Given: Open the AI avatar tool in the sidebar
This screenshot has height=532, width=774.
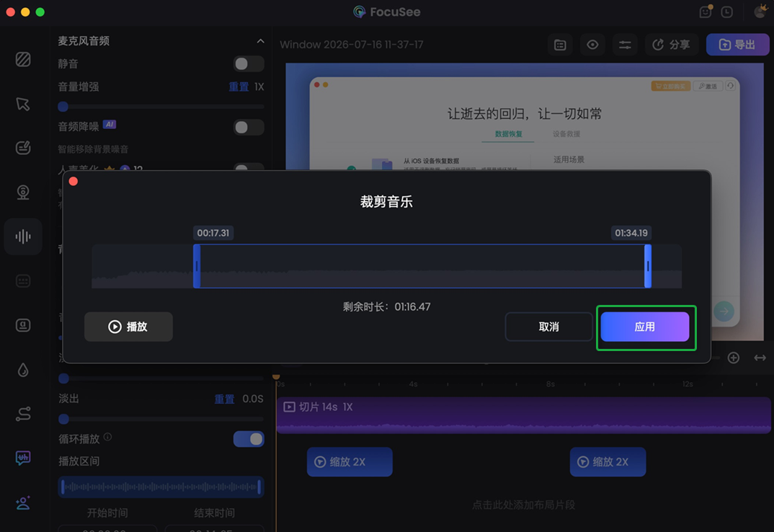Looking at the screenshot, I should pos(23,503).
